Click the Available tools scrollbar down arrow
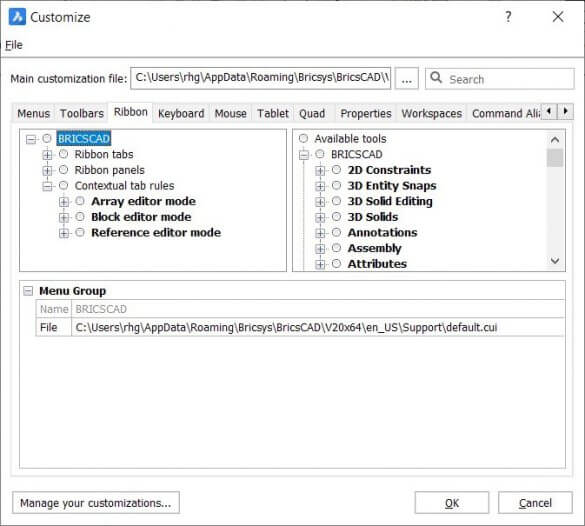Viewport: 585px width, 526px height. (555, 260)
